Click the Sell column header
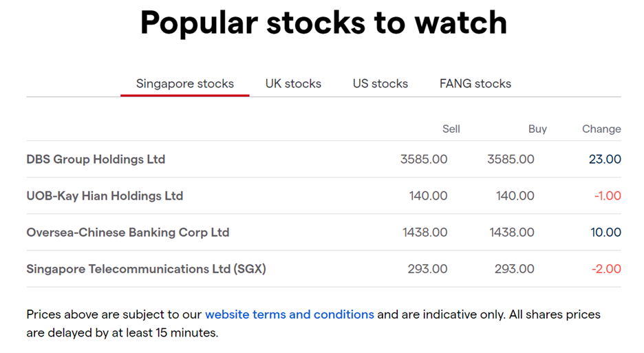Image resolution: width=644 pixels, height=353 pixels. coord(451,129)
